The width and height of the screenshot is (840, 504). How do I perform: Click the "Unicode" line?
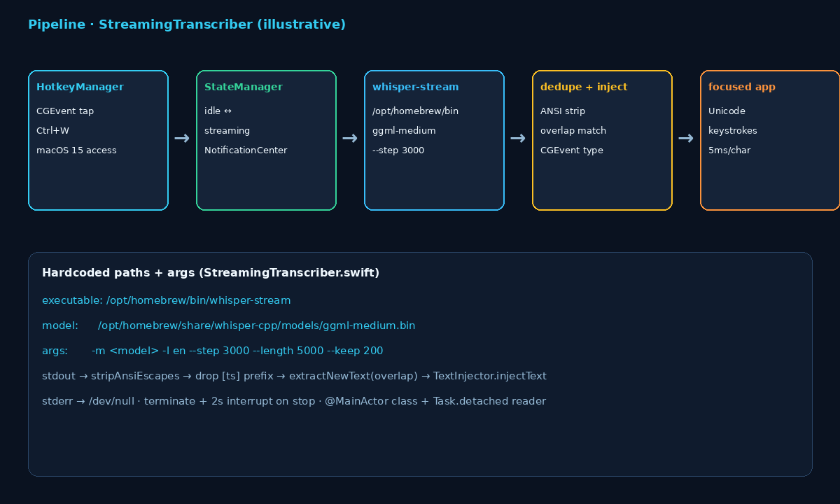click(x=727, y=111)
